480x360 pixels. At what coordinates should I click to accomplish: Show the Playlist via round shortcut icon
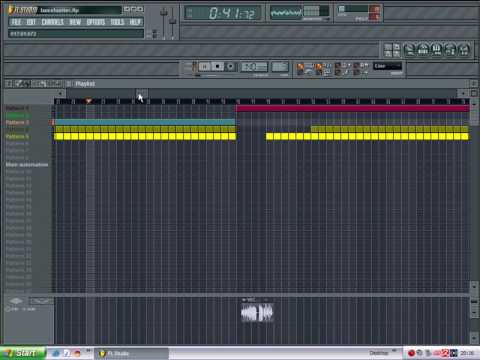pos(410,50)
